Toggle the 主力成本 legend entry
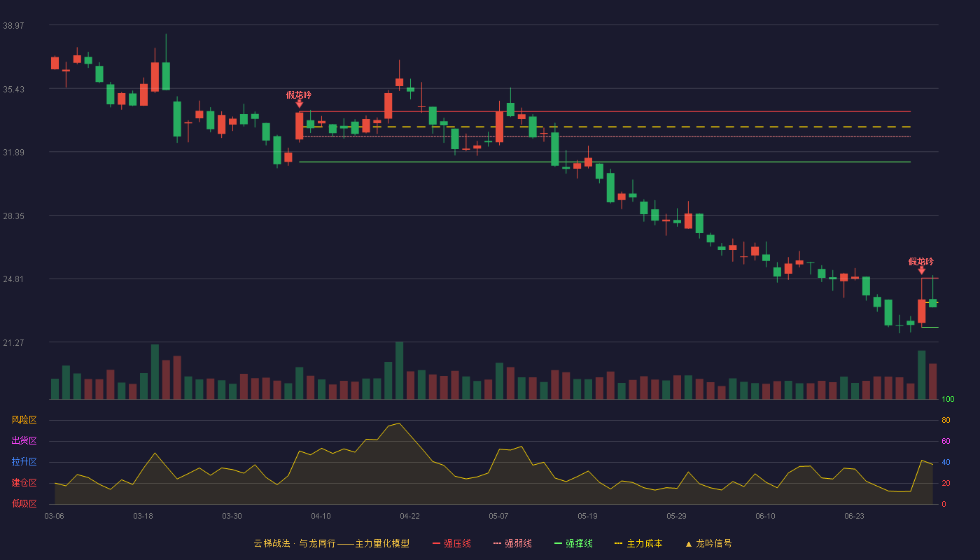This screenshot has height=560, width=980. [638, 543]
